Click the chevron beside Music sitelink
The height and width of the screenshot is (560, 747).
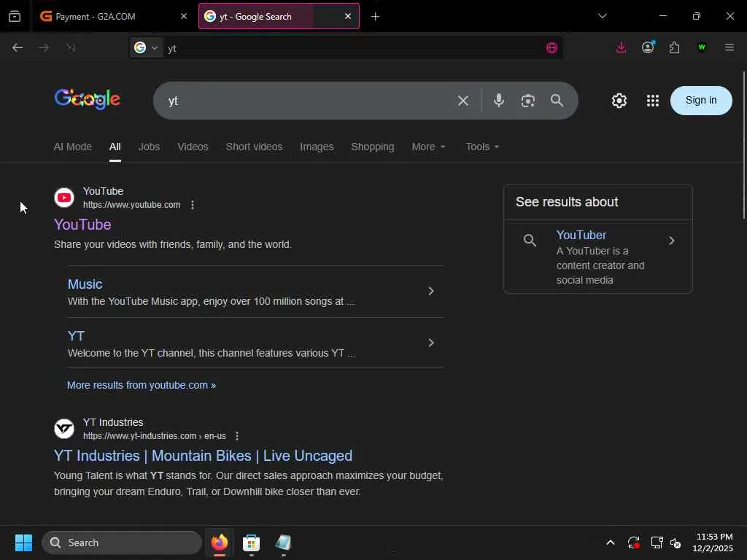[431, 291]
